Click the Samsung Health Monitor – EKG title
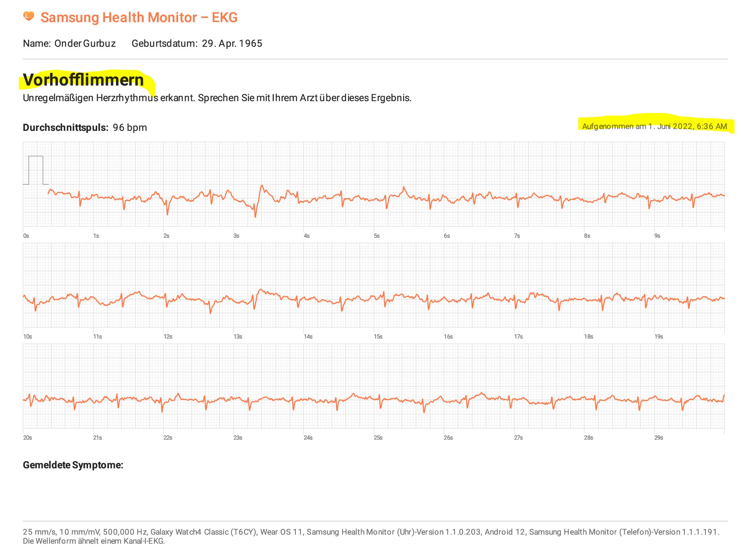Viewport: 745px width, 560px height. click(139, 17)
